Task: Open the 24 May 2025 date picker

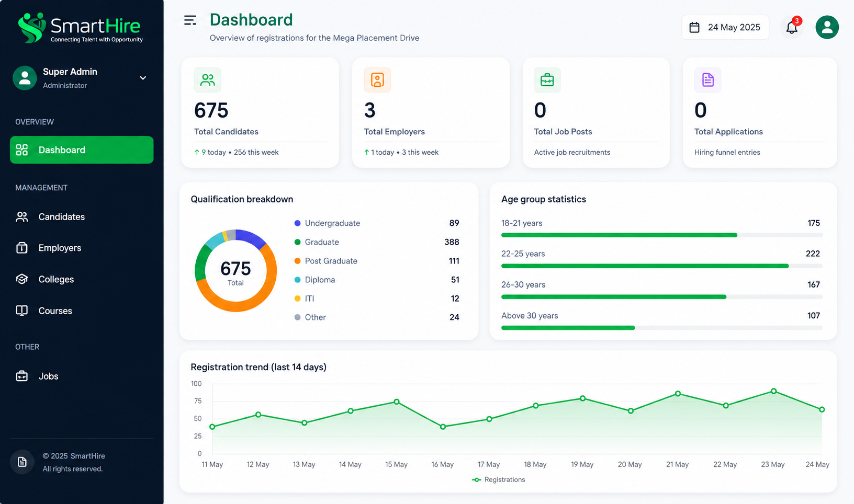Action: tap(725, 27)
